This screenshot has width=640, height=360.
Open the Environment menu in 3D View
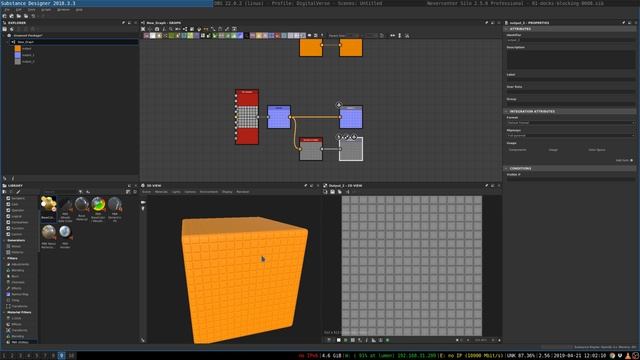click(209, 192)
